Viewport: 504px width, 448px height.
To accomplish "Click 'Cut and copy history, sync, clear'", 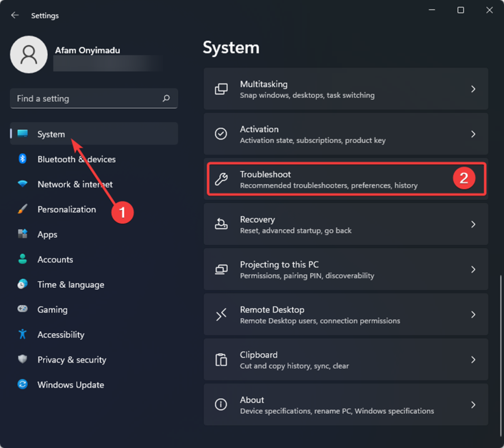I will click(x=294, y=366).
